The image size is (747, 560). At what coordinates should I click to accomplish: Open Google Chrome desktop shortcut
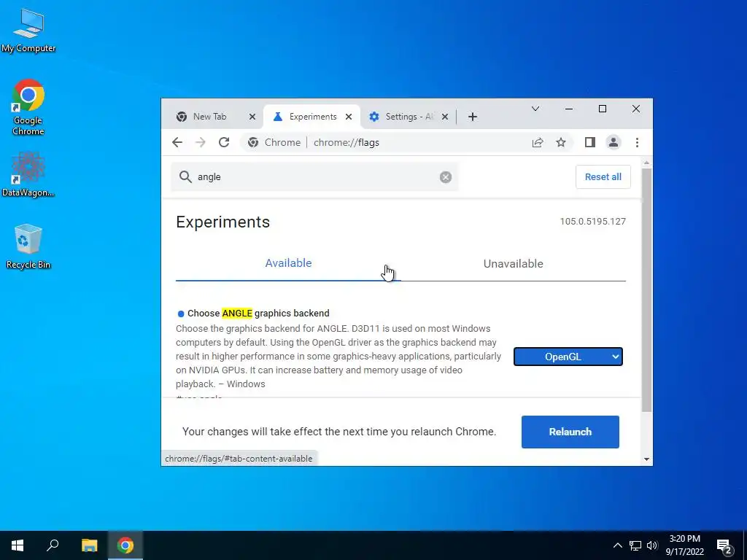click(x=28, y=107)
